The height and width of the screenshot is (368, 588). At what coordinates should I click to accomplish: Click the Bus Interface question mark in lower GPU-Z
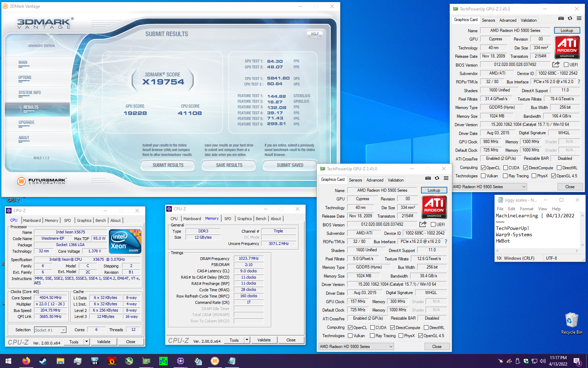coord(446,241)
